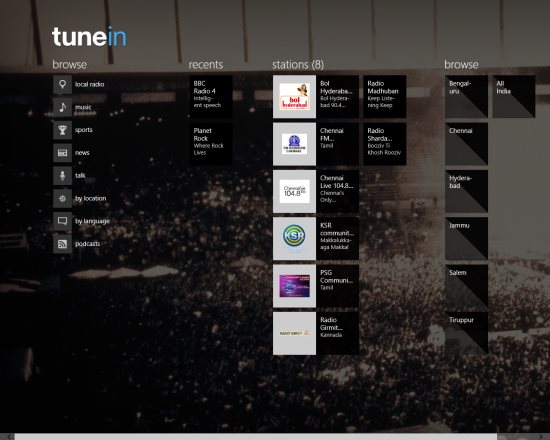Open local radio pin icon

[62, 85]
